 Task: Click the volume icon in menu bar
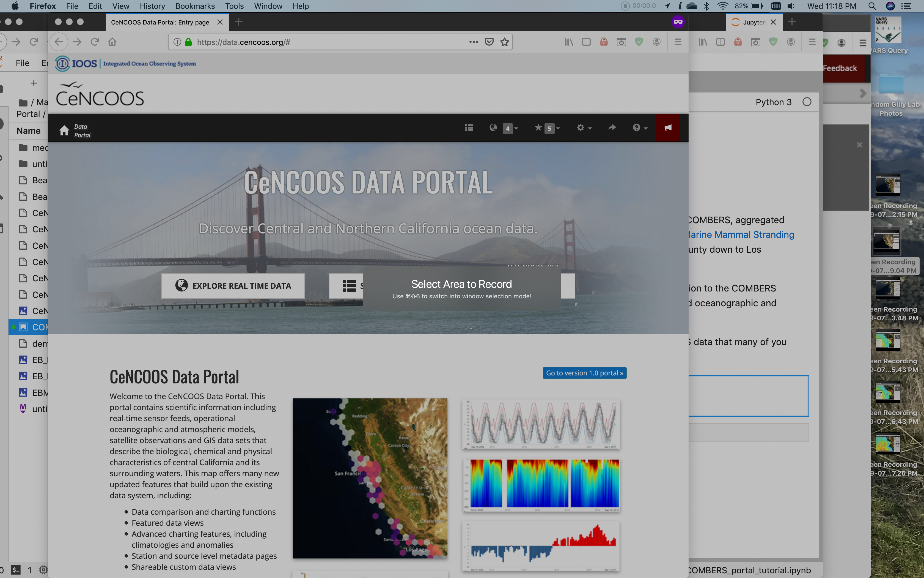coord(791,6)
